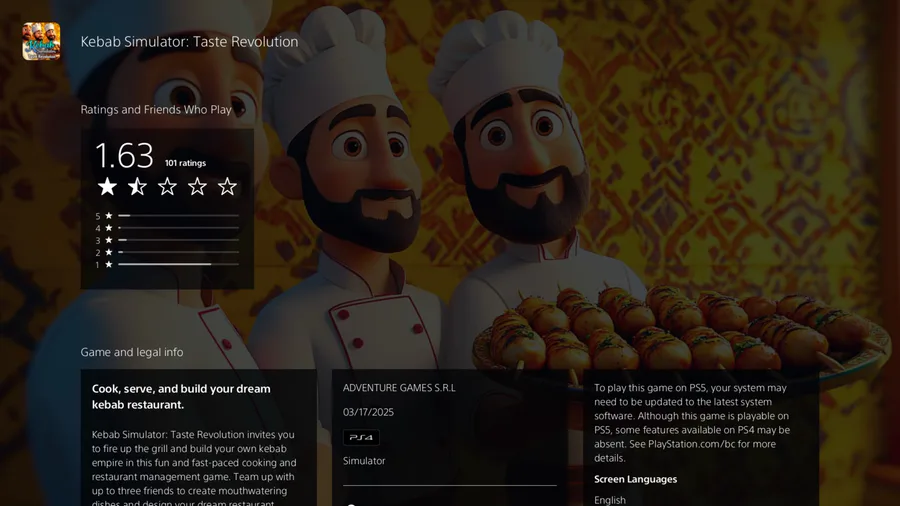Select the third empty rating star
Viewport: 900px width, 506px height.
coord(168,186)
